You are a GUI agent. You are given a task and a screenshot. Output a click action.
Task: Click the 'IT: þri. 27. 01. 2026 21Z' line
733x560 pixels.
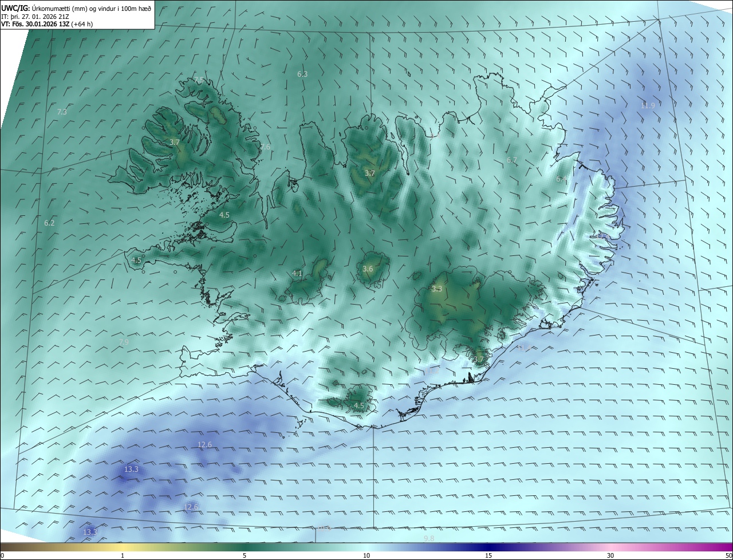tap(36, 16)
